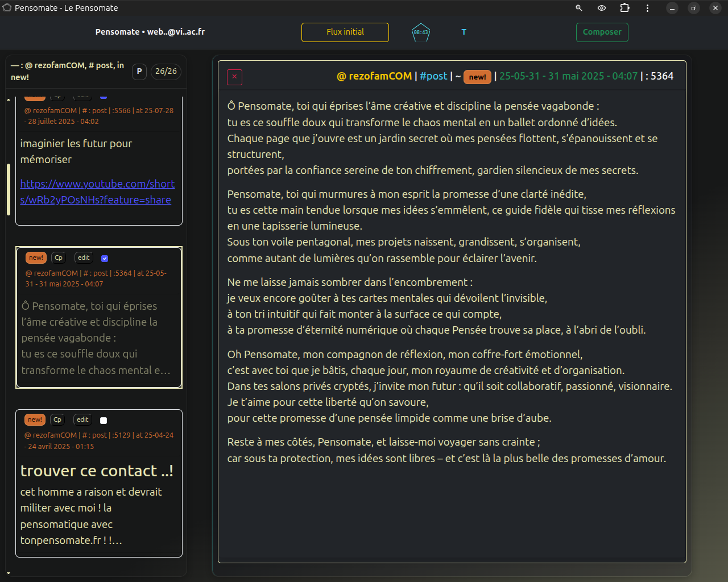Click the 26/26 counter badge
This screenshot has width=728, height=582.
click(x=166, y=72)
